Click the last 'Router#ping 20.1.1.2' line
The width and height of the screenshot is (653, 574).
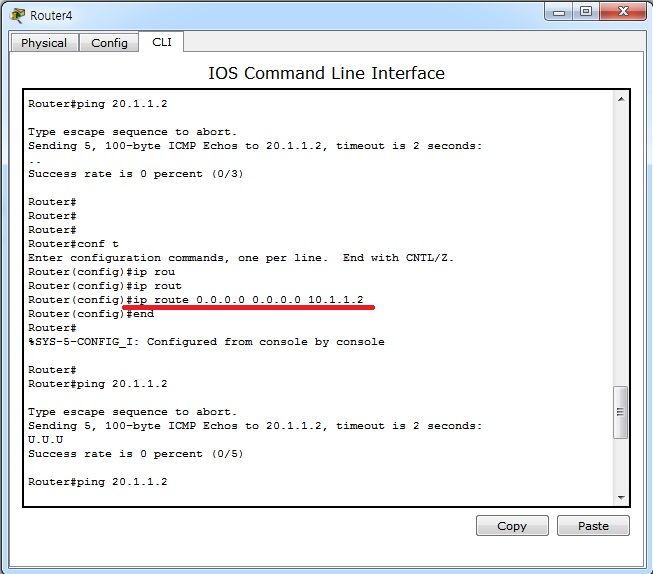(98, 482)
